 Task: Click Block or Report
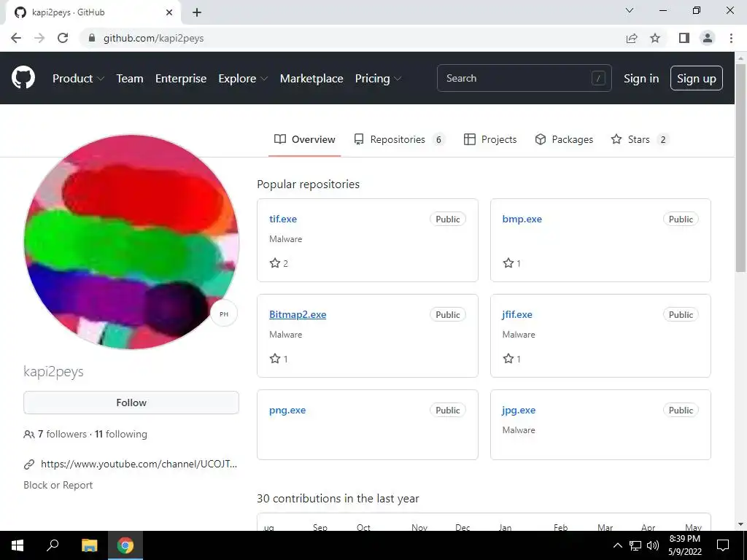(x=58, y=485)
